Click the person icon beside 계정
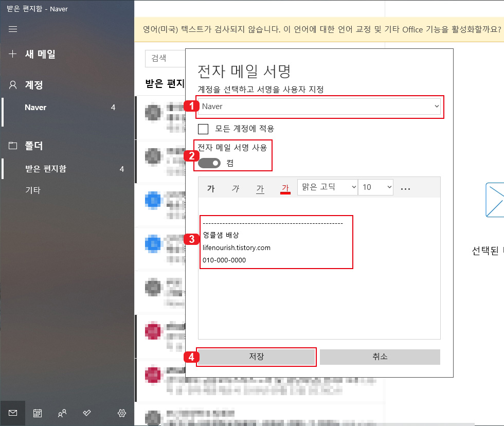 [13, 85]
